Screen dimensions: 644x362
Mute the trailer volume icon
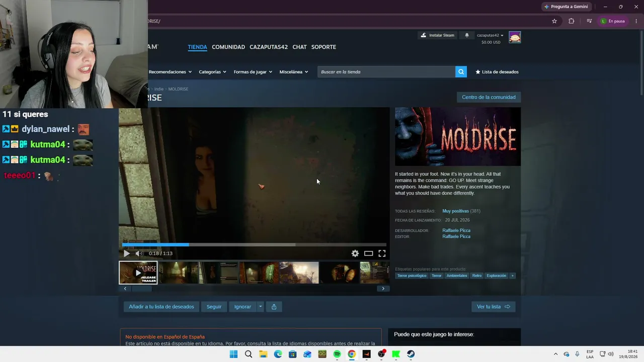[x=139, y=253]
